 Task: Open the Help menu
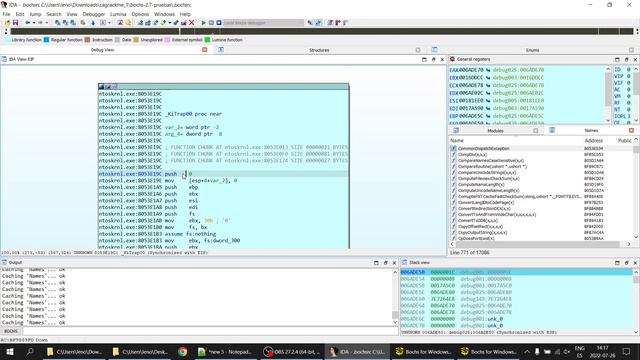185,14
